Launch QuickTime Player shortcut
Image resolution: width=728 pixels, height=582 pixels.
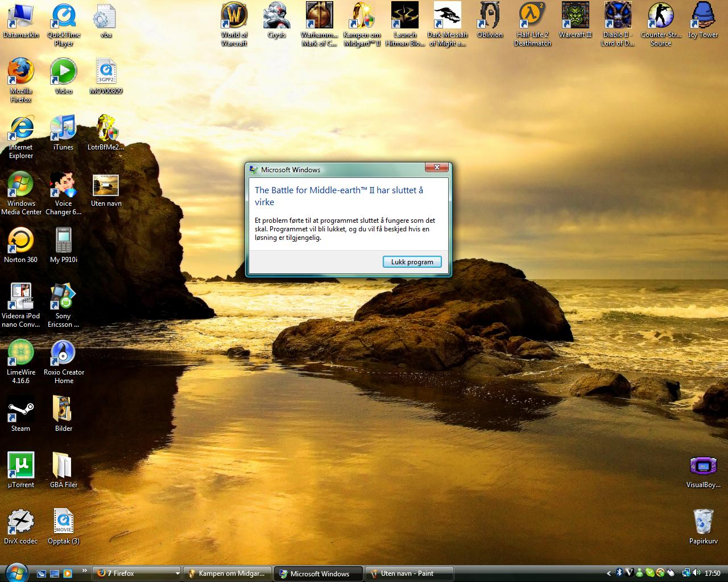coord(64,24)
